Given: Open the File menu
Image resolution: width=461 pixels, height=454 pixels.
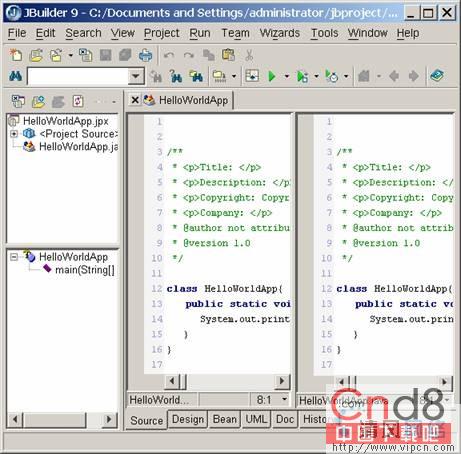Looking at the screenshot, I should [17, 33].
